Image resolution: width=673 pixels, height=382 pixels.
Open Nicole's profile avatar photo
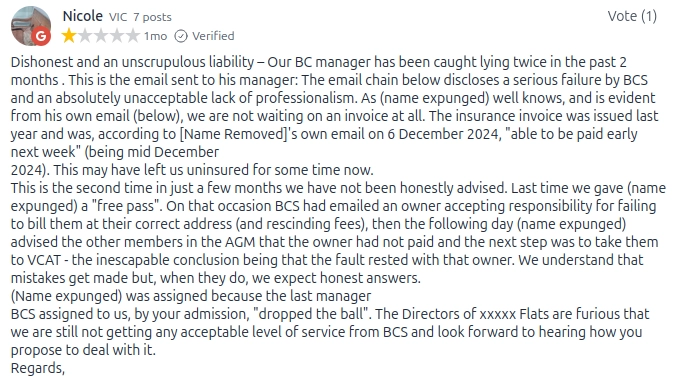point(31,26)
